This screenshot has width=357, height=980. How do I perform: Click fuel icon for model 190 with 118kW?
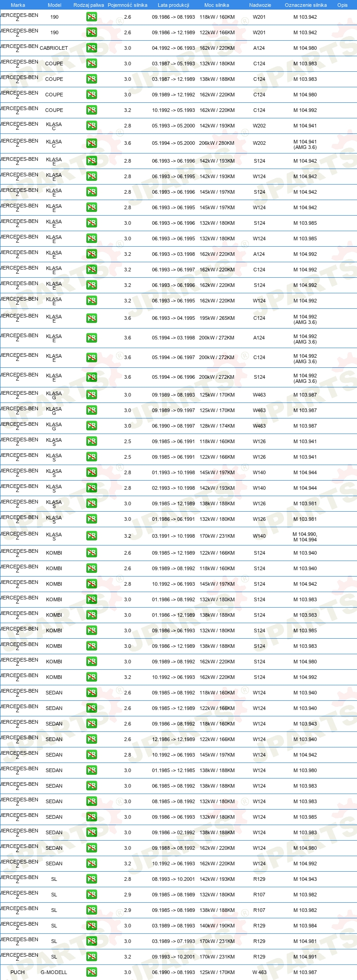[91, 17]
